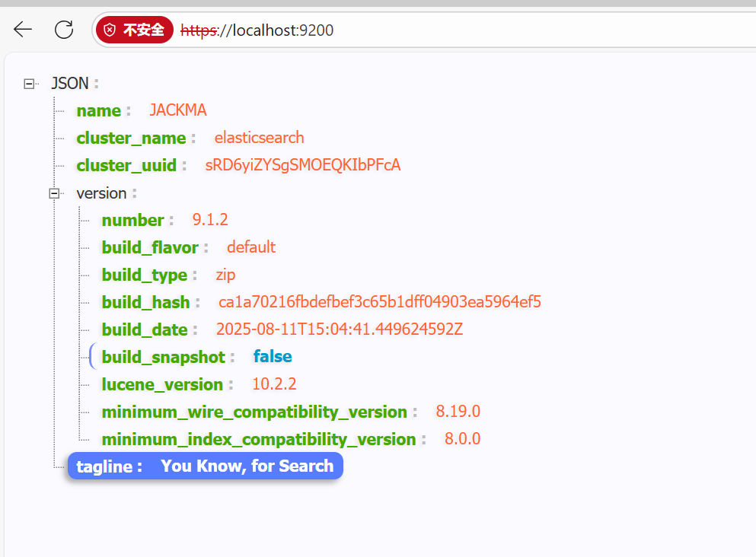The width and height of the screenshot is (756, 557).
Task: Select the build_date key
Action: [145, 330]
